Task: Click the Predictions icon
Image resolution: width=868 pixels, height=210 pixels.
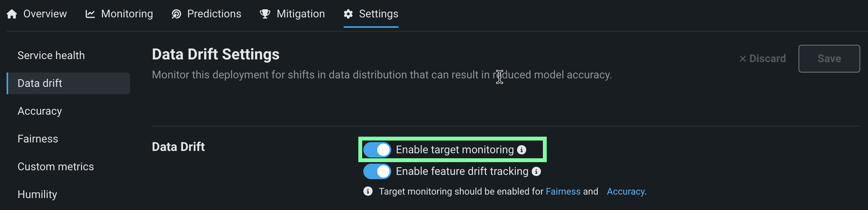Action: (x=176, y=14)
